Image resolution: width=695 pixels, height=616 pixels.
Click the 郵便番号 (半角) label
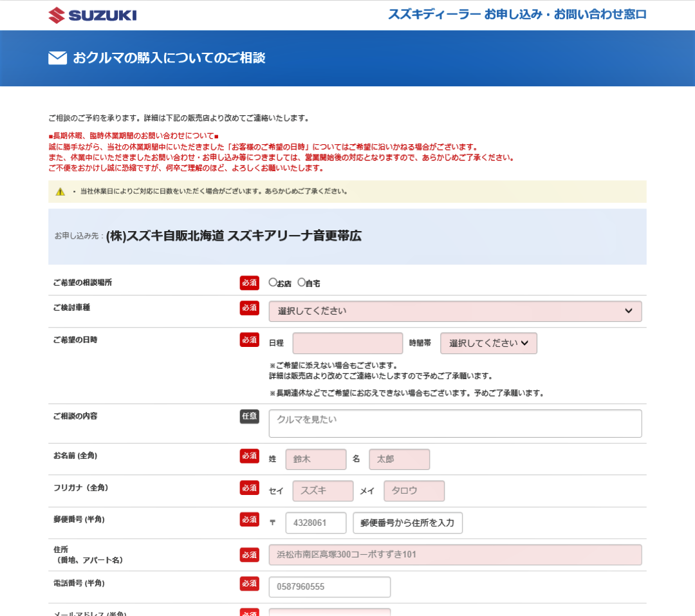tap(79, 519)
